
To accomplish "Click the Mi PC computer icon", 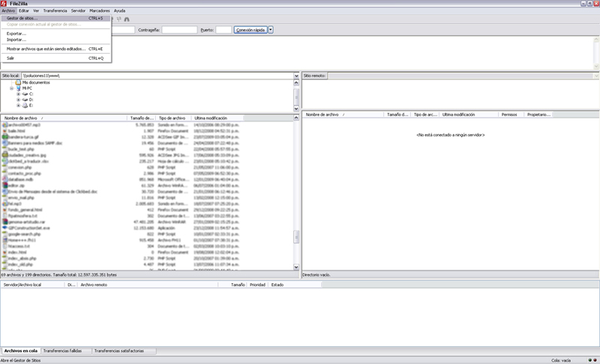I will click(x=18, y=88).
